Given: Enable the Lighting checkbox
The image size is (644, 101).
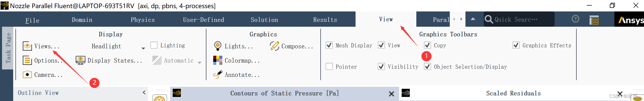Looking at the screenshot, I should point(154,45).
